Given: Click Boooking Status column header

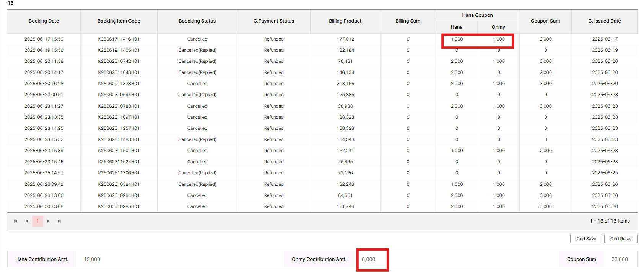Looking at the screenshot, I should 197,21.
